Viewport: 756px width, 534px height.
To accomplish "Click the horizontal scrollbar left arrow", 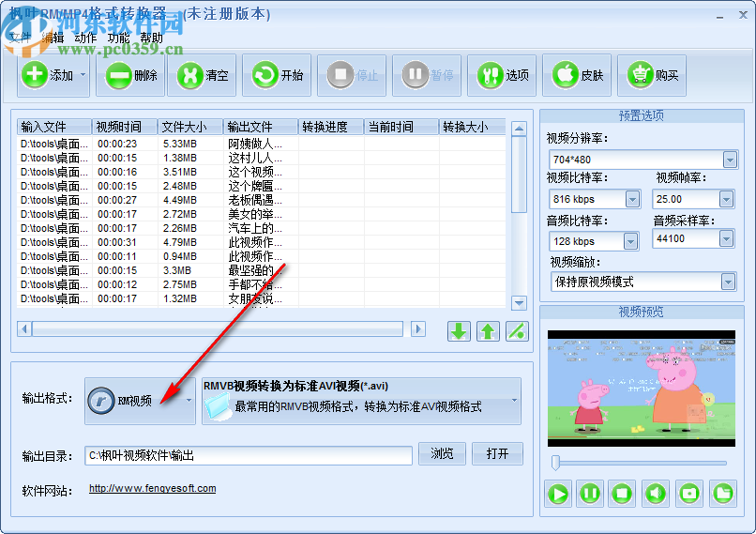I will coord(24,329).
